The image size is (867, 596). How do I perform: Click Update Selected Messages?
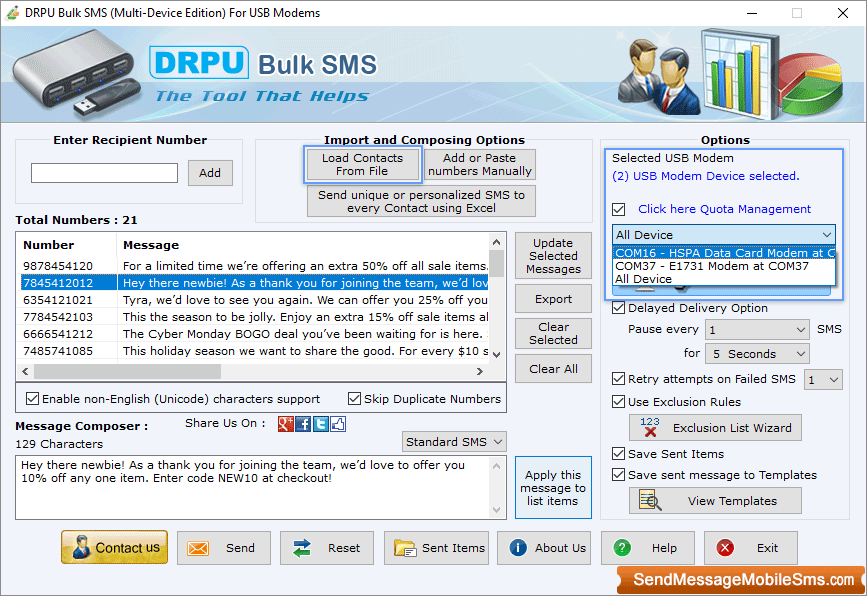click(553, 256)
